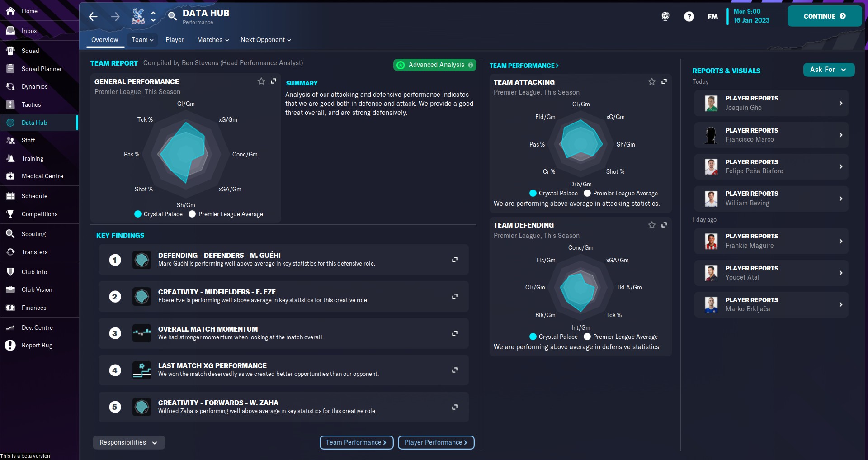Click Crystal Palace legend swatch in General Performance
Viewport: 868px width, 460px height.
pos(138,214)
